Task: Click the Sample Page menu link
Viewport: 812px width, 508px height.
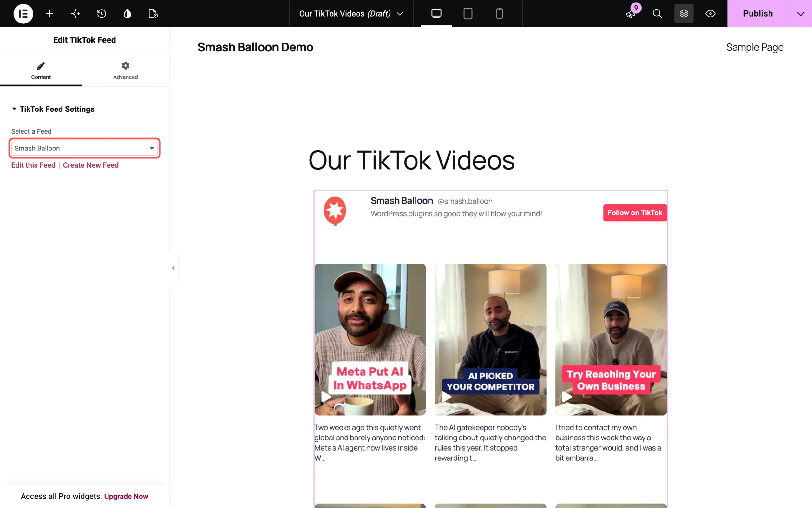Action: point(755,47)
